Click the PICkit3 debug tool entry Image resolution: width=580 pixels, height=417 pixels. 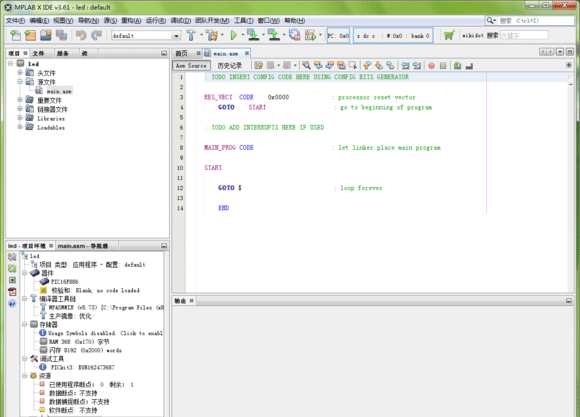pyautogui.click(x=82, y=367)
